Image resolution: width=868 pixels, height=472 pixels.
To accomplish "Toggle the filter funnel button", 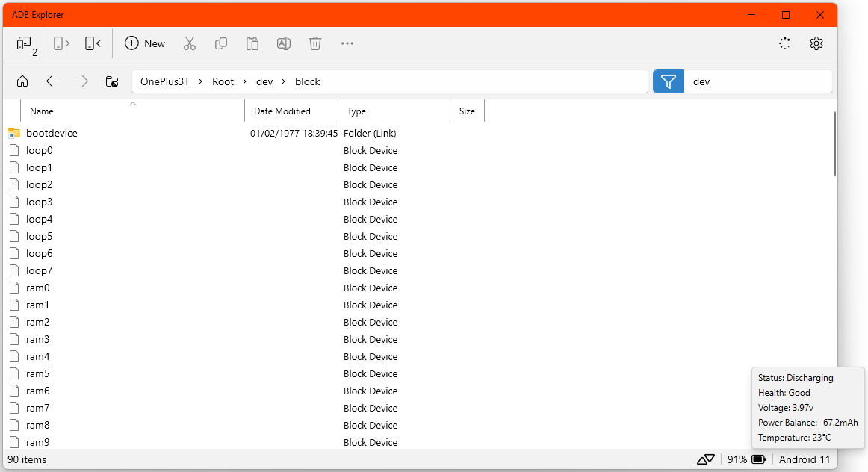I will pos(668,81).
